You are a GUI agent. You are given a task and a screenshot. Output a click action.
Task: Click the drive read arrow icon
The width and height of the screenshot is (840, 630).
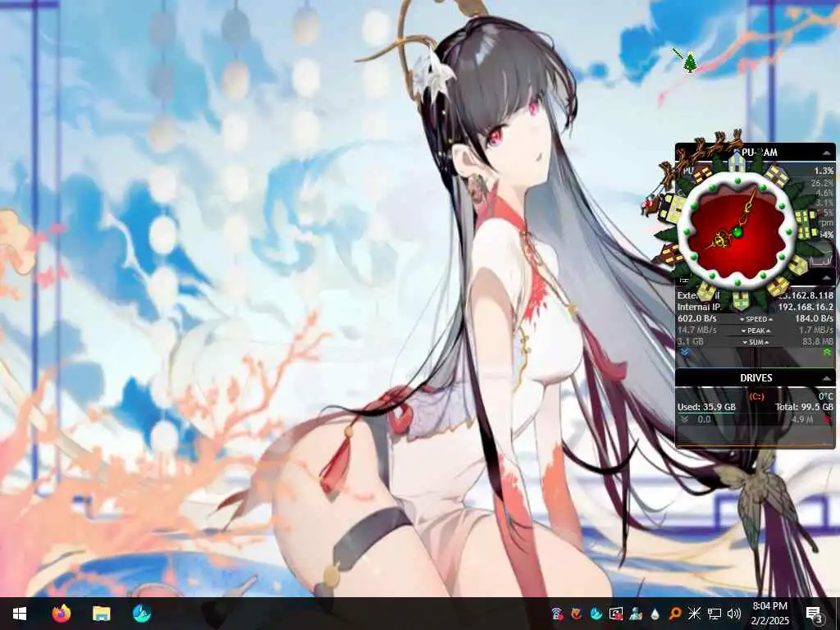pyautogui.click(x=684, y=419)
